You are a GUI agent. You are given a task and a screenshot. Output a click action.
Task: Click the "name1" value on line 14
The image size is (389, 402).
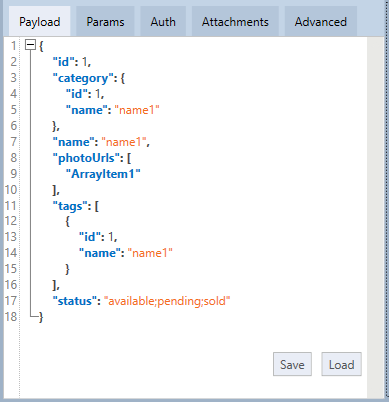coord(150,253)
